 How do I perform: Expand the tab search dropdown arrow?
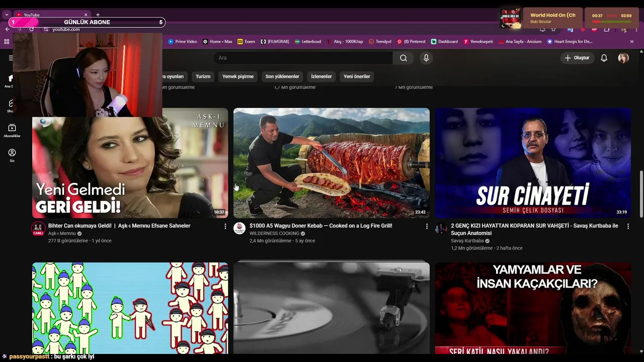click(7, 15)
